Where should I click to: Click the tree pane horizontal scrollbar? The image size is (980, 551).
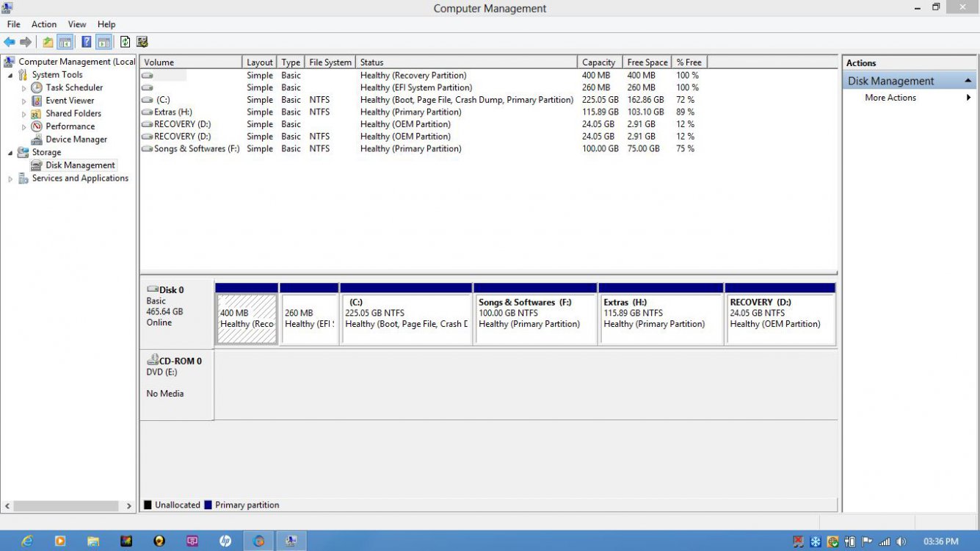[x=66, y=506]
